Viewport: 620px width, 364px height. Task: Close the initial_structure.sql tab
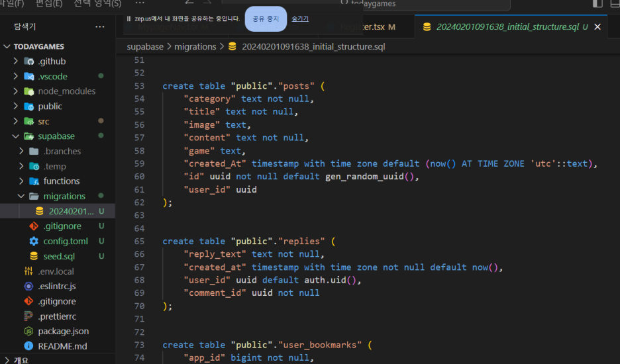point(597,27)
